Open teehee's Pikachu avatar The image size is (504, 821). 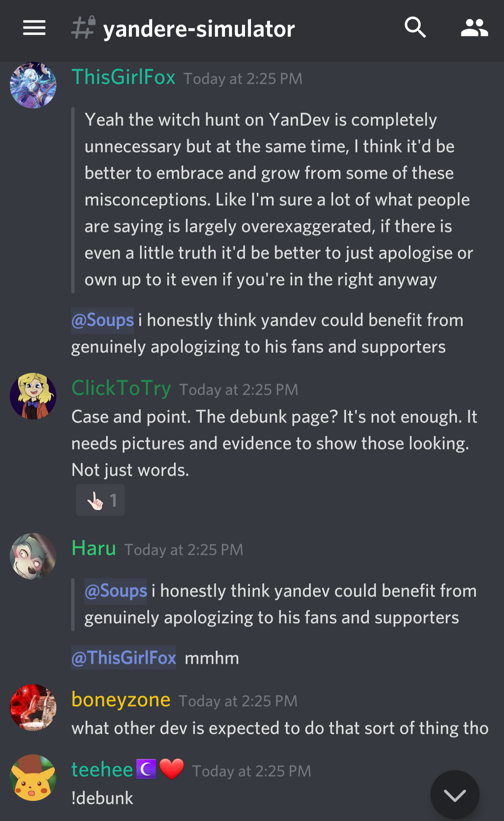pyautogui.click(x=33, y=778)
